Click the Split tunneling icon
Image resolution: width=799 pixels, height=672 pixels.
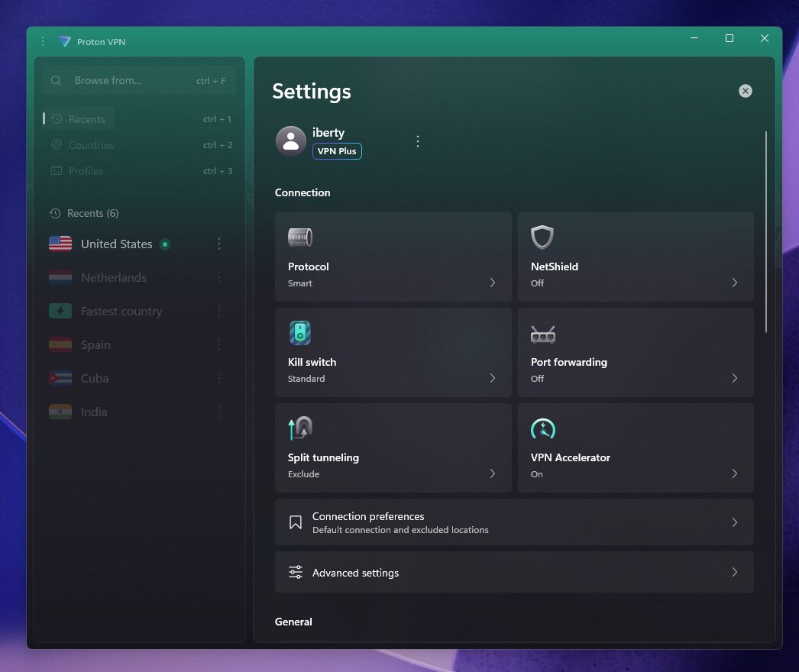(300, 428)
